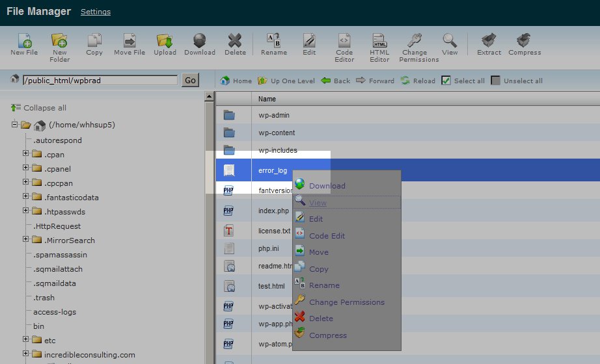Viewport: 600px width, 364px height.
Task: Open the Code Editor tool
Action: pyautogui.click(x=344, y=42)
